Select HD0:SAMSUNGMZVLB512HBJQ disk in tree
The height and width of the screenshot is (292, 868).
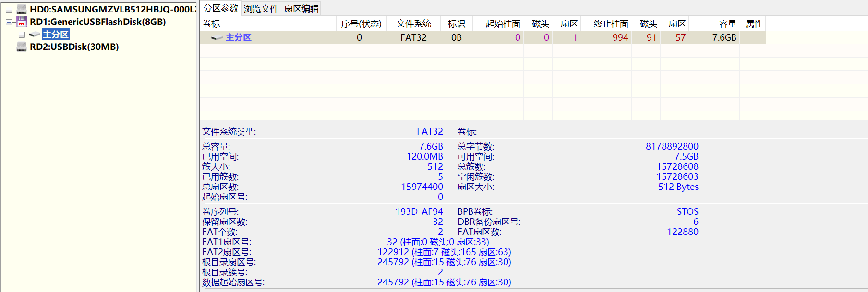coord(113,9)
